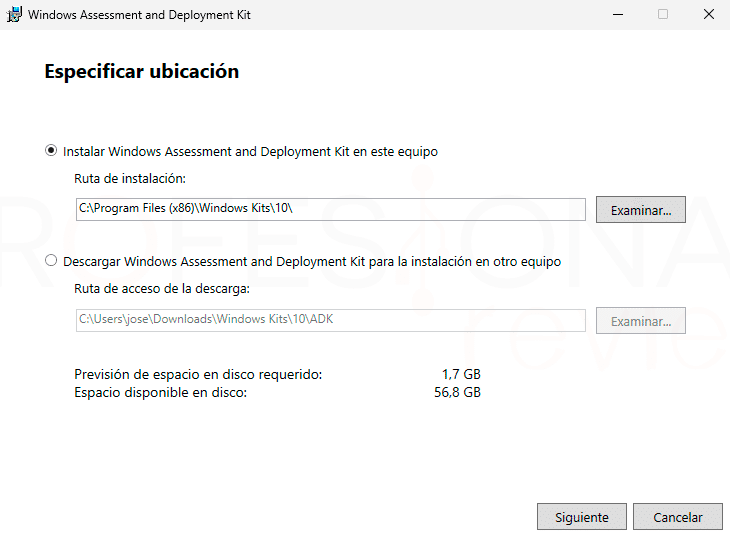
Task: Click the "1,7 GB" required space value
Action: click(461, 374)
